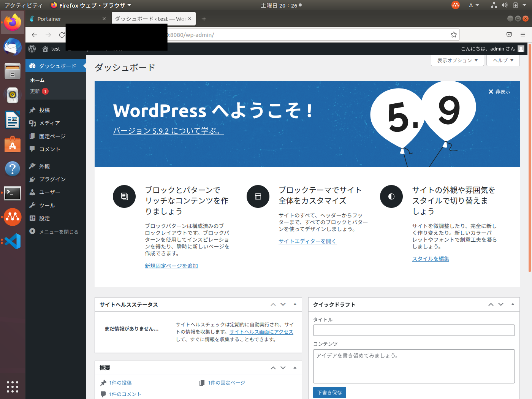
Task: Visit the site using the test home icon
Action: pyautogui.click(x=46, y=48)
